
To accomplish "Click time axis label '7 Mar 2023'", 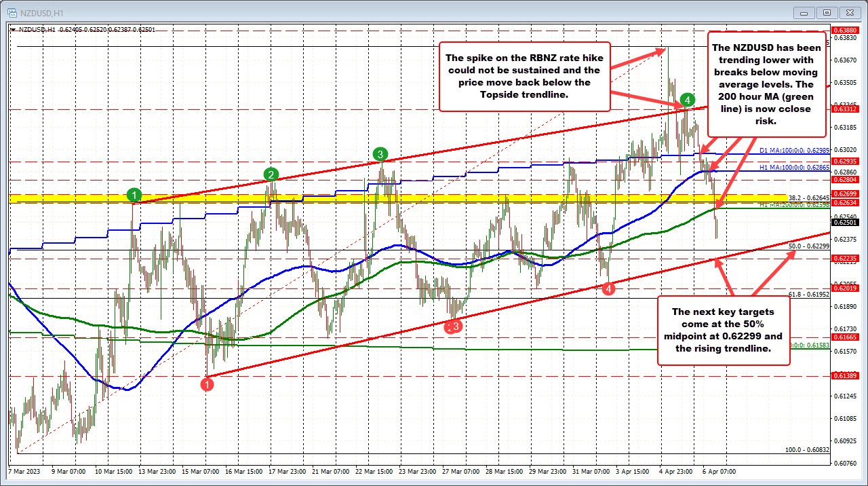I will [24, 470].
